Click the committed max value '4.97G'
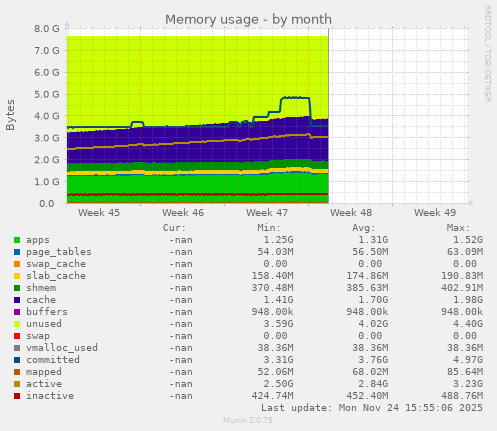The image size is (497, 431). 468,360
